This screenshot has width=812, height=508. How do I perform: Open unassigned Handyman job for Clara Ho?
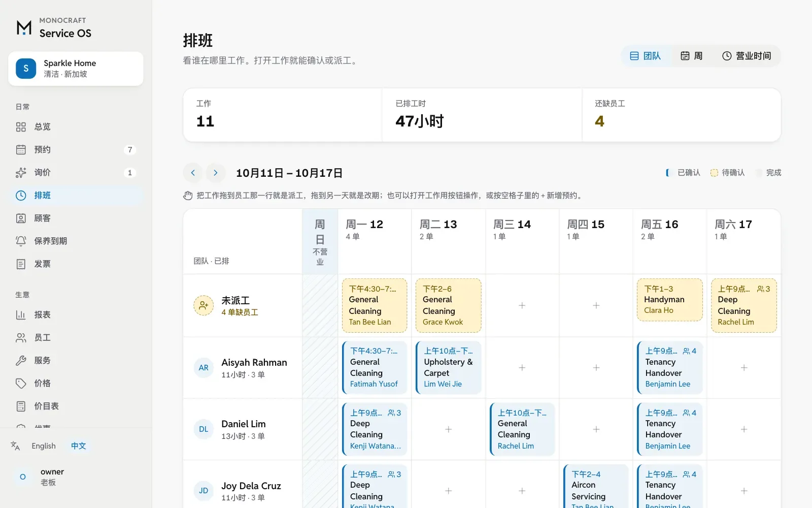[x=670, y=300]
